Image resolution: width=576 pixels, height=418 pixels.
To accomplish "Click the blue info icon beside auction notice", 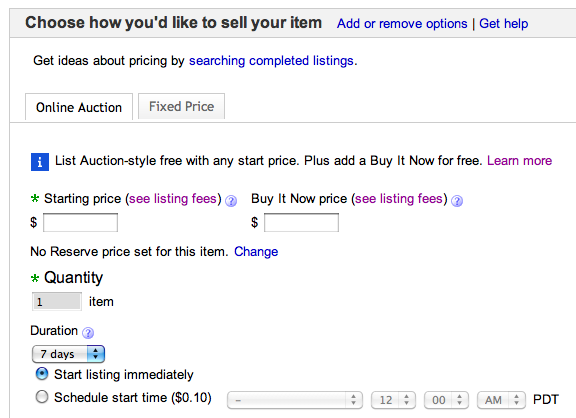I will 40,162.
